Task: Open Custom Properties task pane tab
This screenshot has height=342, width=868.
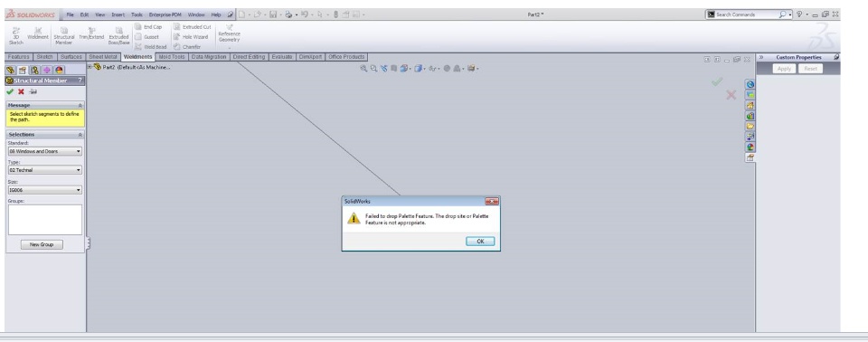Action: (x=750, y=157)
